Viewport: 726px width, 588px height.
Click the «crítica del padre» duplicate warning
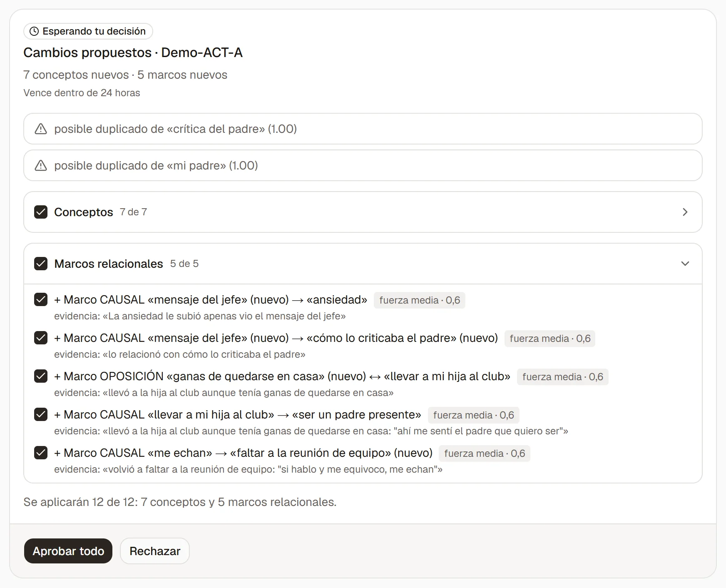(363, 129)
